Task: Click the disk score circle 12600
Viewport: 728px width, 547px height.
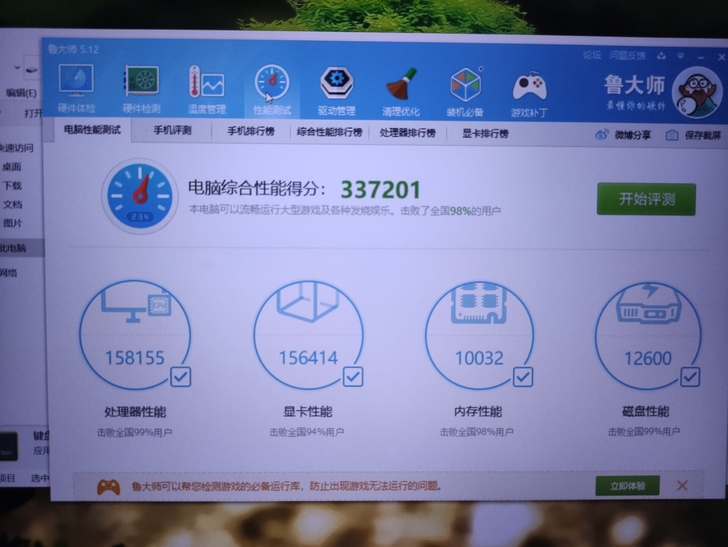Action: point(648,335)
